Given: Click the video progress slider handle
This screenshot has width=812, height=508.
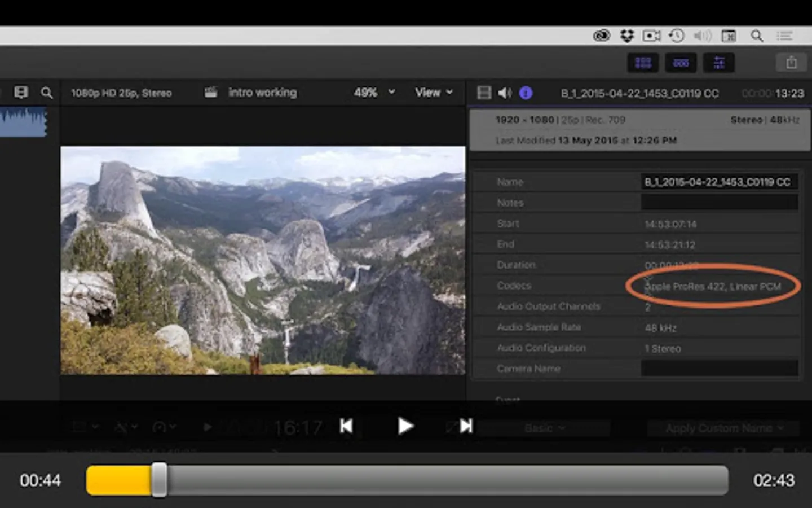Looking at the screenshot, I should (160, 480).
